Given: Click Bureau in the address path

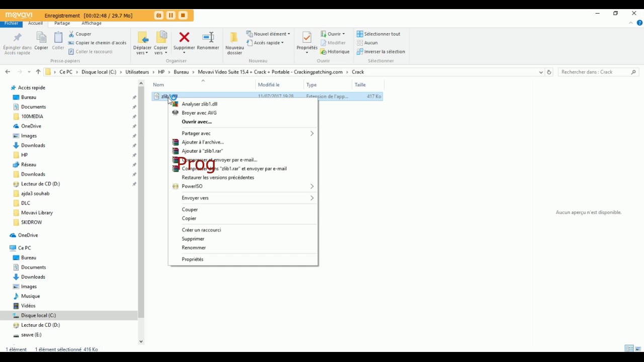Looking at the screenshot, I should click(x=181, y=72).
